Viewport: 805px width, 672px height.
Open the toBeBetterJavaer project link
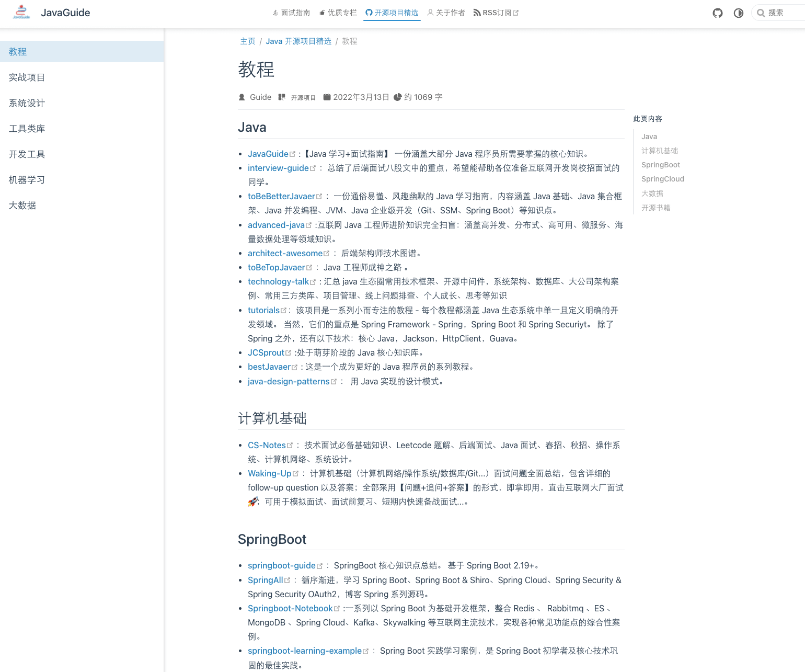pos(281,196)
